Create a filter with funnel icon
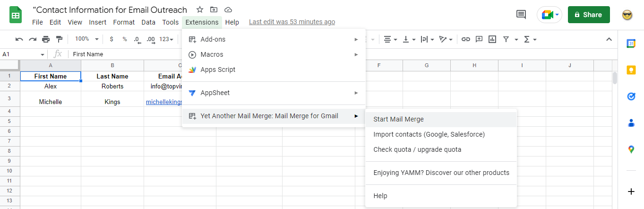The height and width of the screenshot is (209, 644). 506,39
